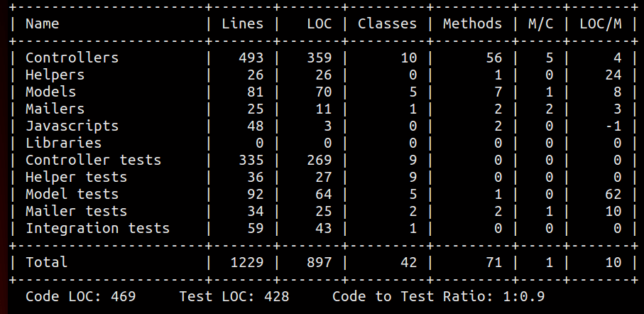Select Controllers Methods value 56

[x=493, y=58]
